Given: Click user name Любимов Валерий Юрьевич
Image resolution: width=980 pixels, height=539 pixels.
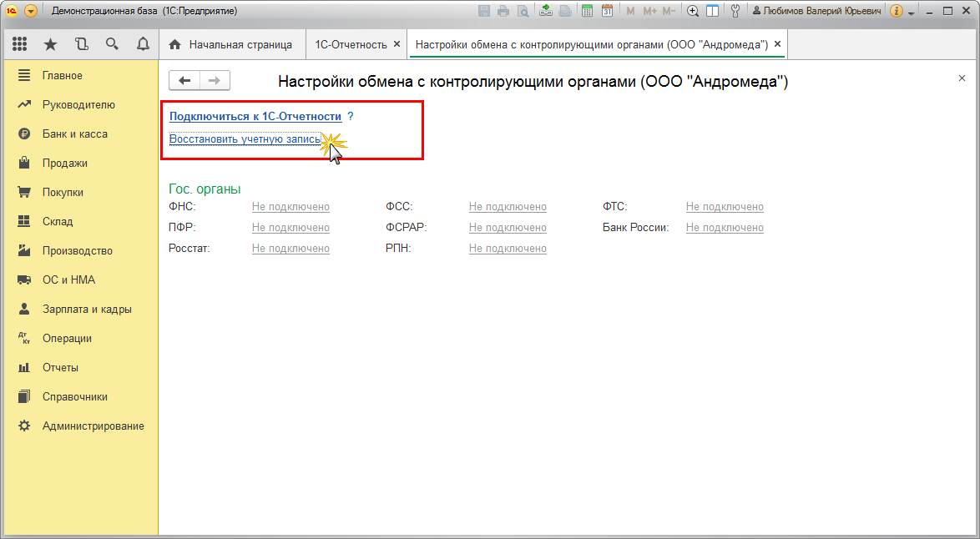Looking at the screenshot, I should (x=817, y=11).
